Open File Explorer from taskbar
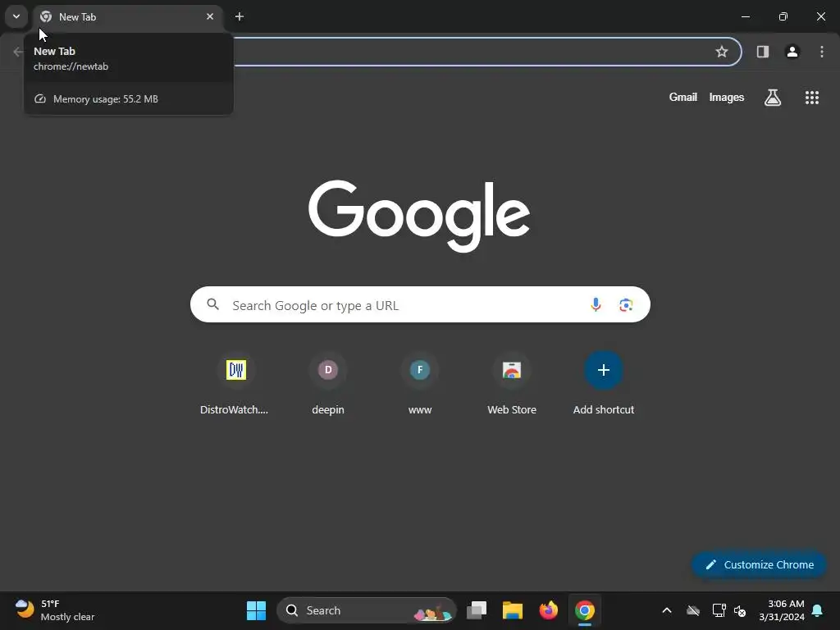840x630 pixels. pos(513,610)
